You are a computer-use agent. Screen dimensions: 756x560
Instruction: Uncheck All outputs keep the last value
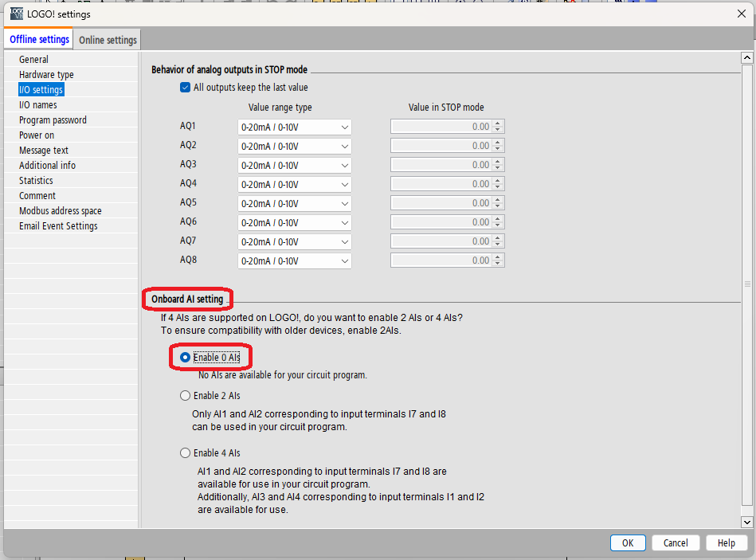coord(186,88)
